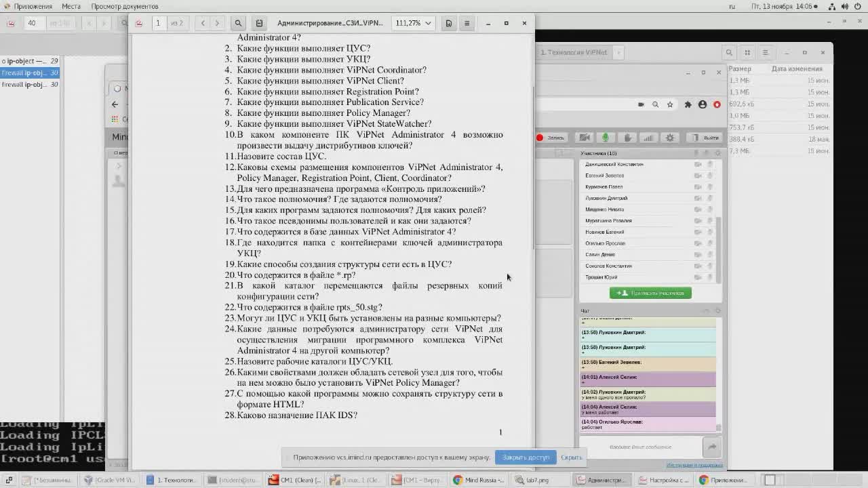Screen dimensions: 868x488
Task: Toggle microphone for Новиков Евгений
Action: 710,232
